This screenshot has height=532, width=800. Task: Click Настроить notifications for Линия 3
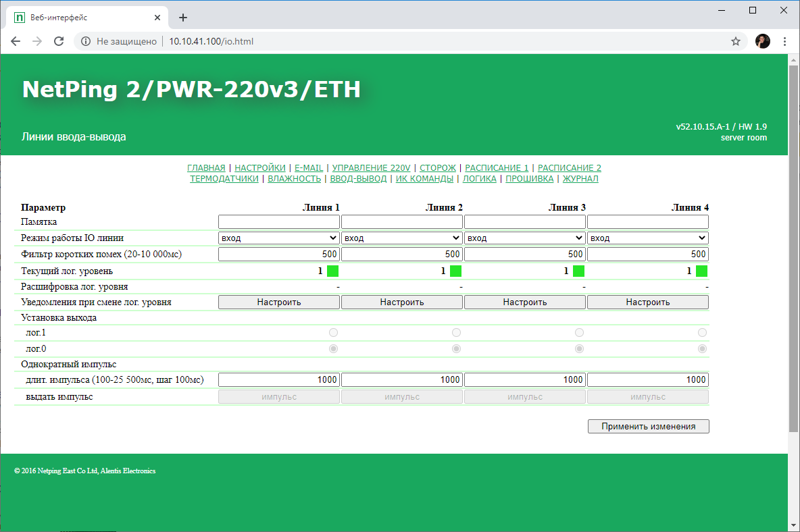(x=525, y=302)
